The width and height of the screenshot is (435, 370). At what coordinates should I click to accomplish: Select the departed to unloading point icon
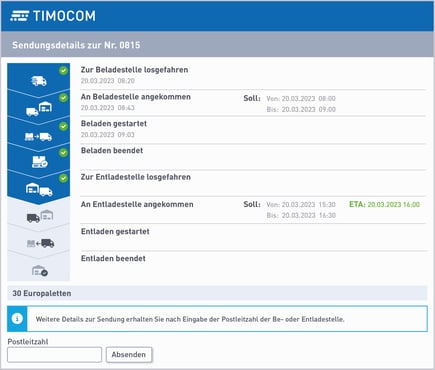pos(39,189)
